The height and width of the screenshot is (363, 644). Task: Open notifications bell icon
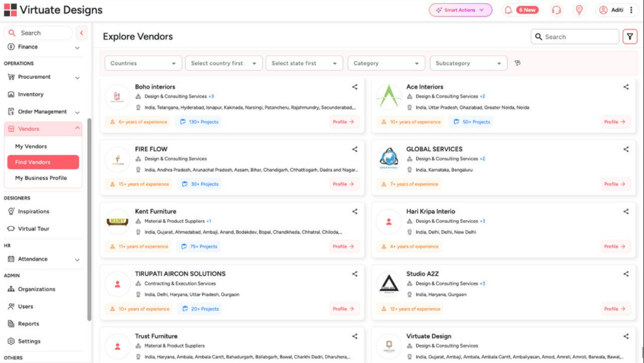click(x=508, y=10)
